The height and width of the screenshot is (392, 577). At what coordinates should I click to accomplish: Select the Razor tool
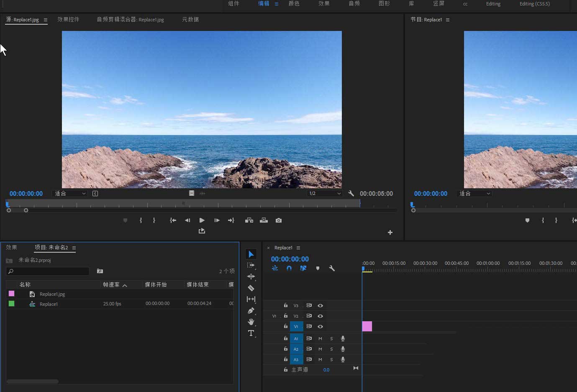(251, 288)
